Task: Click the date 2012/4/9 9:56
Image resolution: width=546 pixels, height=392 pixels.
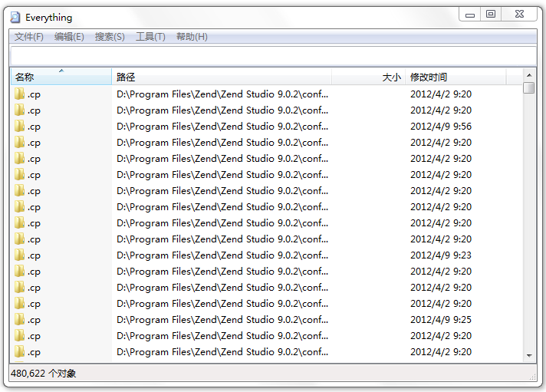Action: [441, 126]
